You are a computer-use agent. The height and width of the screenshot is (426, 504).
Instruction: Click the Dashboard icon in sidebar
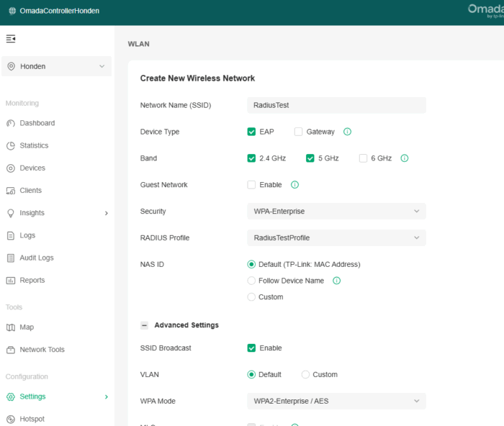(x=11, y=123)
